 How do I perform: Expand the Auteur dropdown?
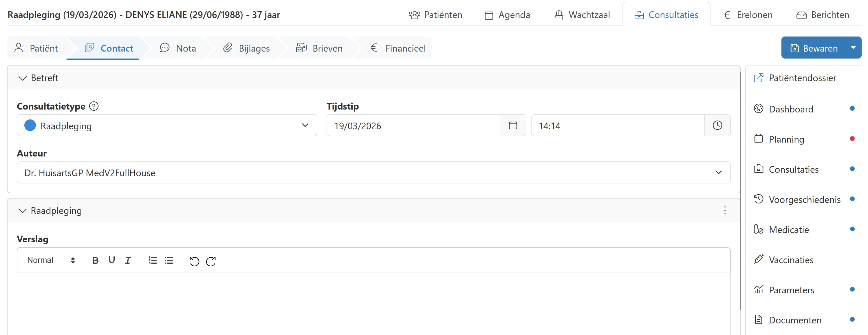(373, 173)
